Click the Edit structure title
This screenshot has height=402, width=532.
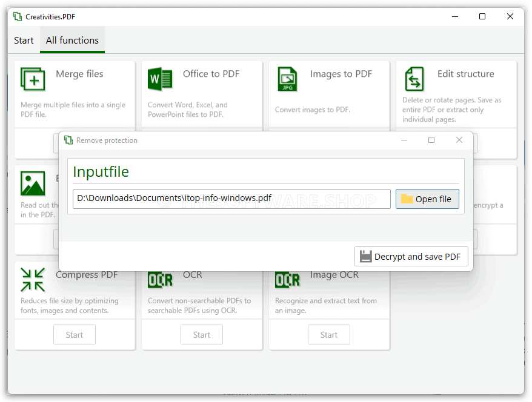[x=465, y=74]
